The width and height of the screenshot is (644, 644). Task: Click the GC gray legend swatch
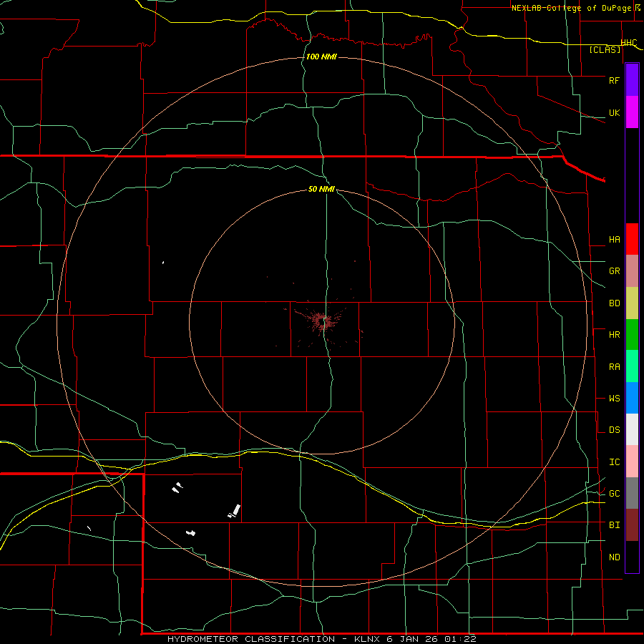click(x=632, y=493)
